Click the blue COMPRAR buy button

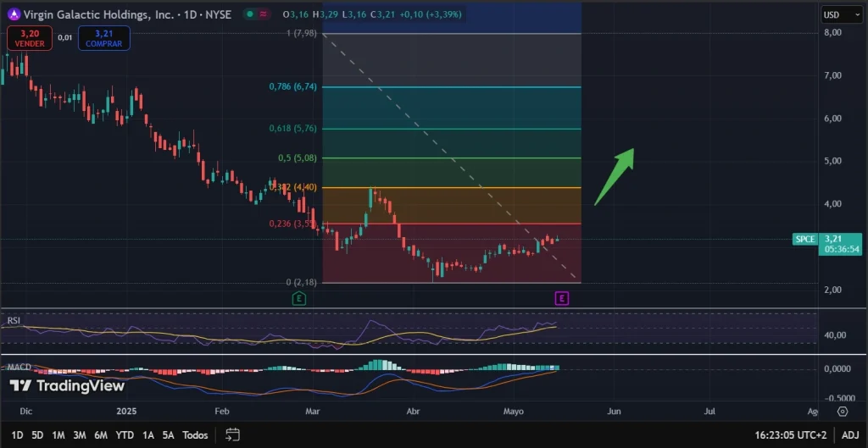pos(104,38)
